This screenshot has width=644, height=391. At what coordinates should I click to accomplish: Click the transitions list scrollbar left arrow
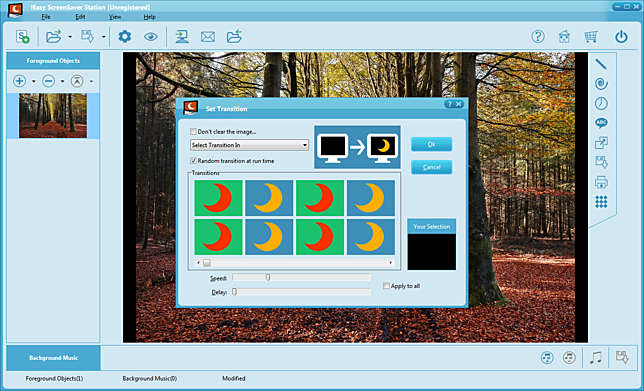click(x=198, y=262)
